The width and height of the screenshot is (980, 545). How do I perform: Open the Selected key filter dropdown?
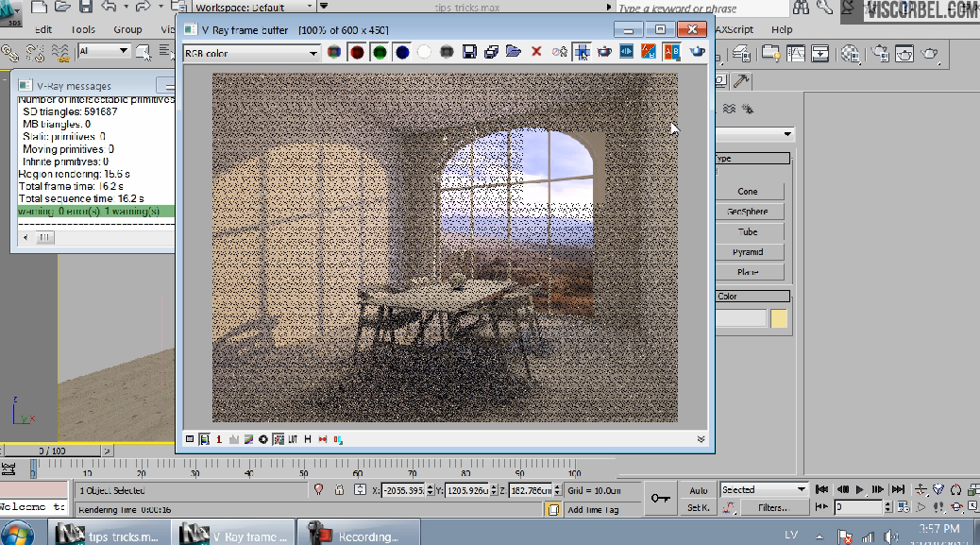coord(764,489)
